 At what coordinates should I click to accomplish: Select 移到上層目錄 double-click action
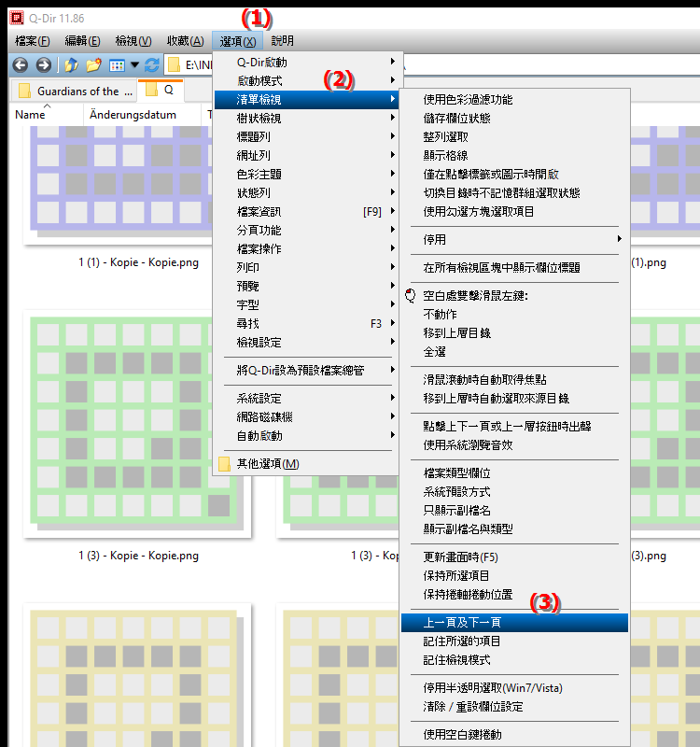tap(515, 333)
